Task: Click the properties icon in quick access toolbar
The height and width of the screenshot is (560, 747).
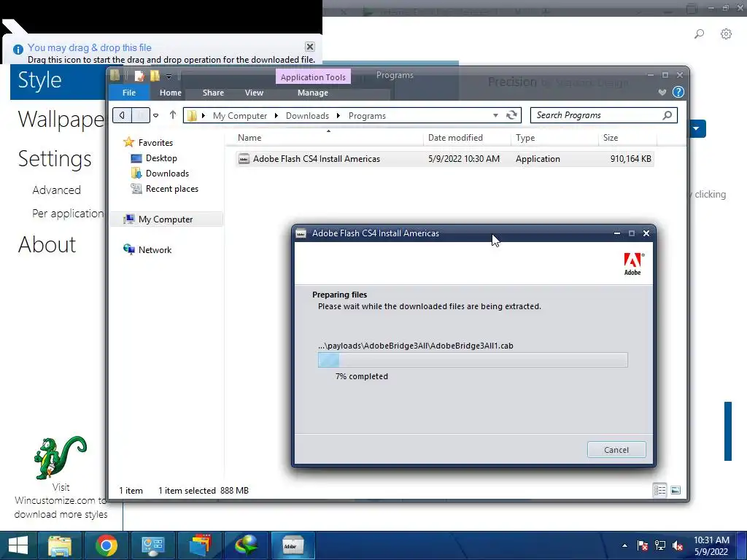Action: (x=139, y=76)
